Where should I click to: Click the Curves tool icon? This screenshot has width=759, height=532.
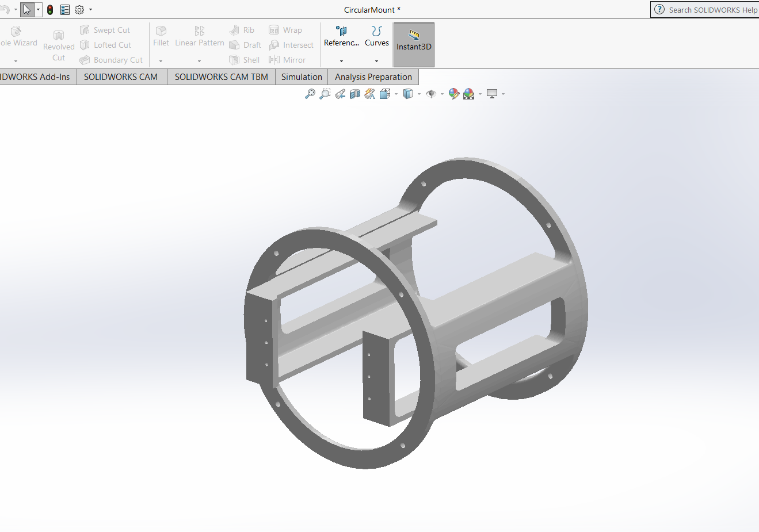point(376,32)
